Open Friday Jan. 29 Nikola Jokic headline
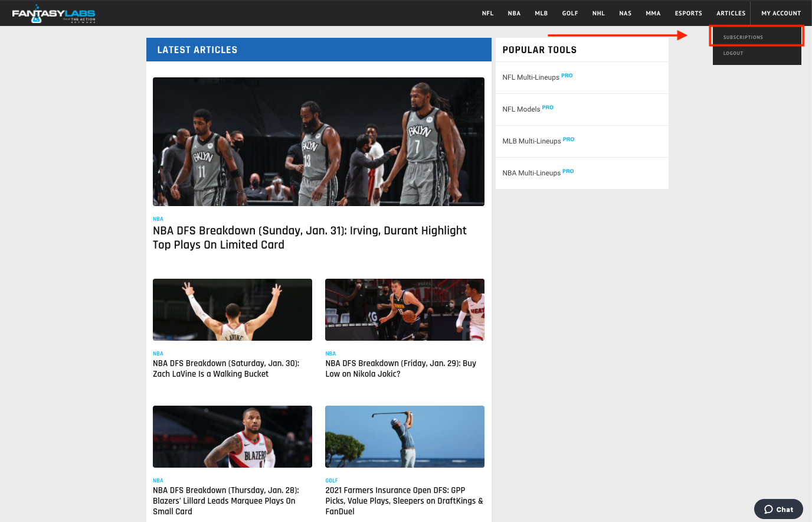This screenshot has width=812, height=522. point(401,368)
